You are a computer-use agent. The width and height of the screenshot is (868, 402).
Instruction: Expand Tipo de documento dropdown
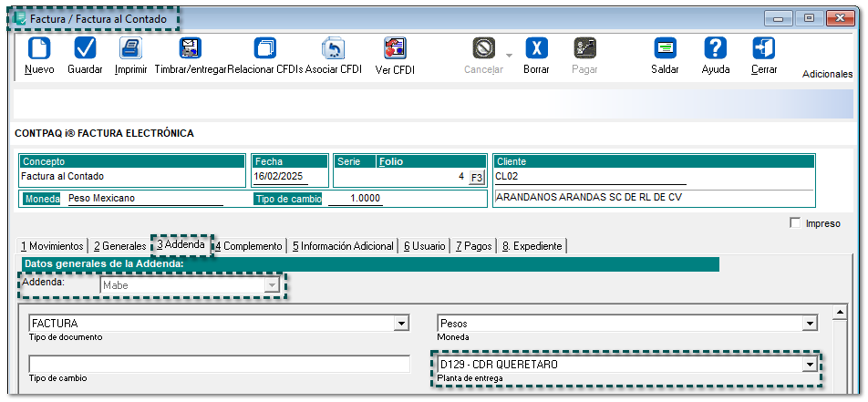click(x=401, y=324)
